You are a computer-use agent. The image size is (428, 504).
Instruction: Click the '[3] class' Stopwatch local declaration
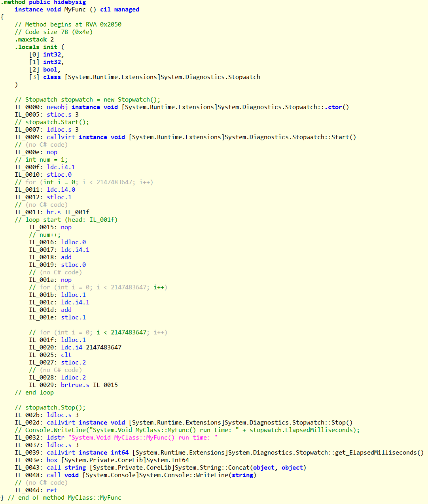[144, 77]
